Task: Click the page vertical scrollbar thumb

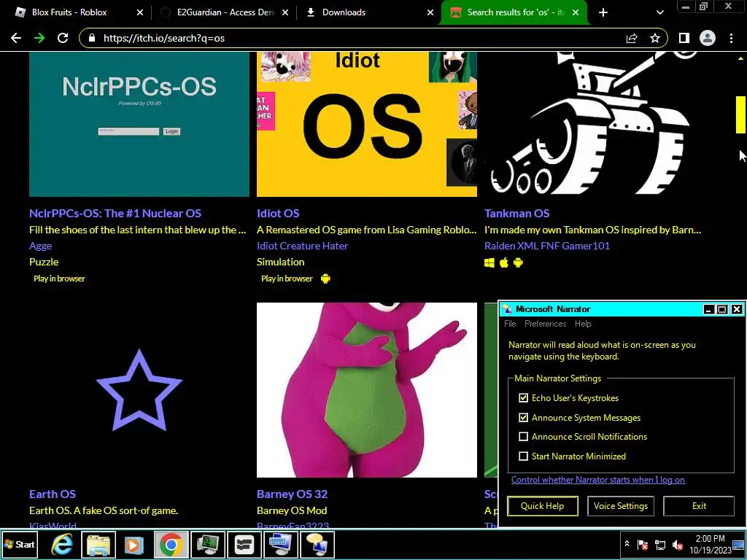Action: point(740,114)
